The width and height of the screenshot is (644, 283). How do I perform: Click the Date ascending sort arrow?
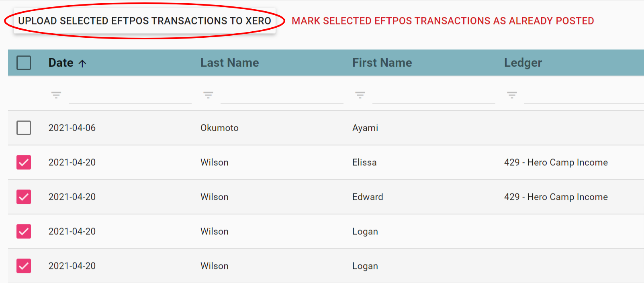pos(82,63)
